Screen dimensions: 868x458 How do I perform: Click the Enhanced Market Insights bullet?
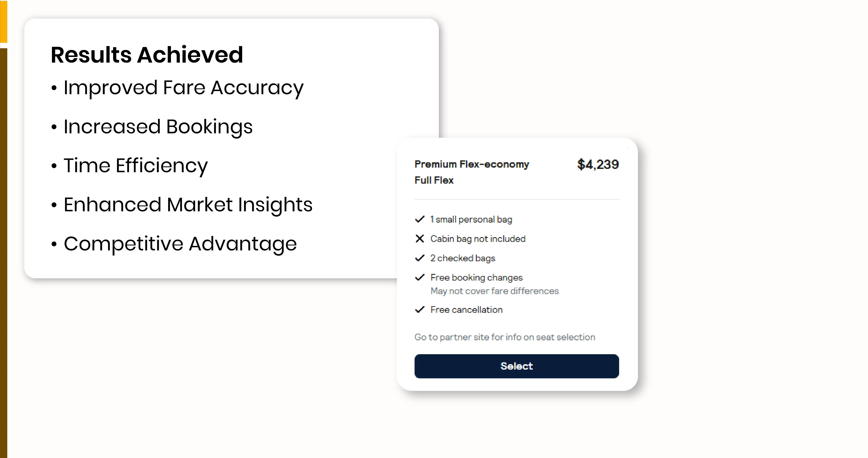click(x=188, y=205)
